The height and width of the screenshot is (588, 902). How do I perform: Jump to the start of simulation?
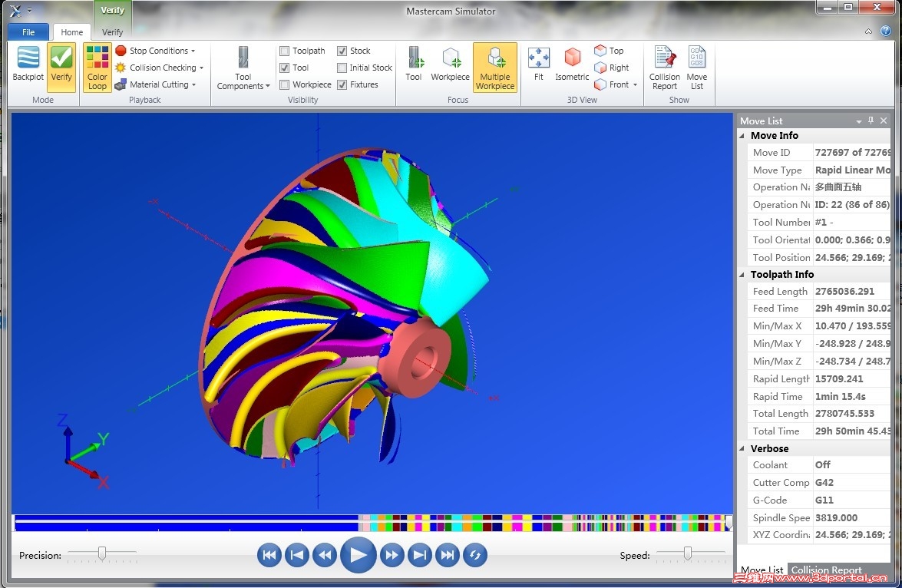click(269, 555)
